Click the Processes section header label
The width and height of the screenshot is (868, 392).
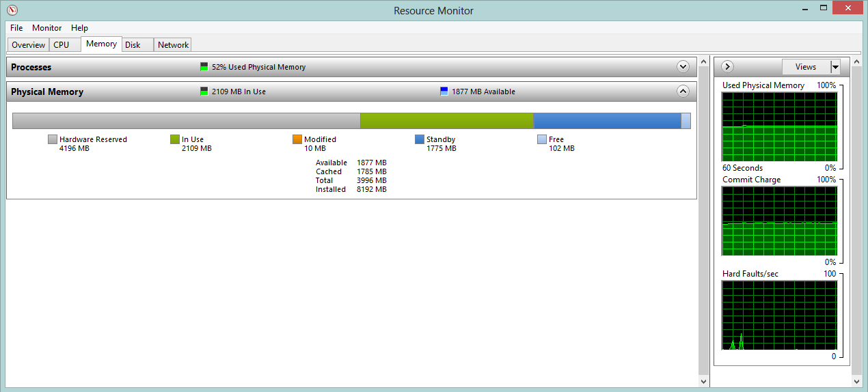coord(31,67)
